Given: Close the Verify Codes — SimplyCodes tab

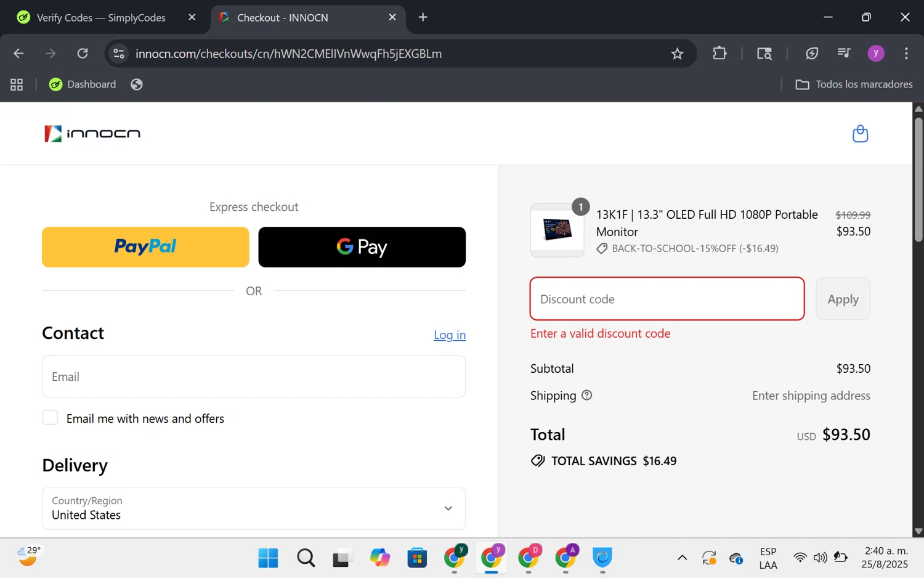Looking at the screenshot, I should 192,17.
